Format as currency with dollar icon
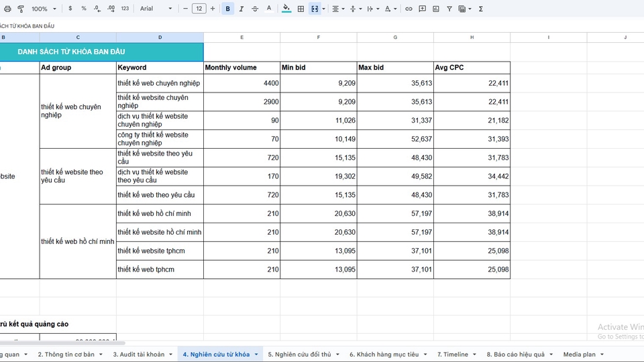The width and height of the screenshot is (644, 362). pos(70,9)
